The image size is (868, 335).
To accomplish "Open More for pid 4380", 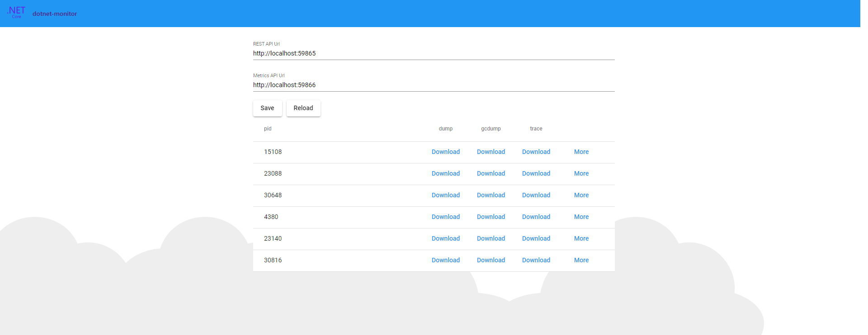I will [x=581, y=217].
